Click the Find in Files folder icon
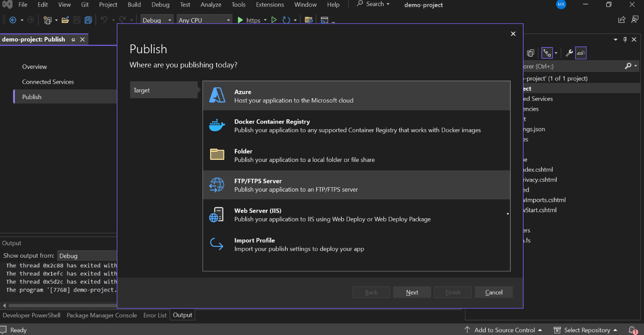This screenshot has height=335, width=644. point(309,20)
